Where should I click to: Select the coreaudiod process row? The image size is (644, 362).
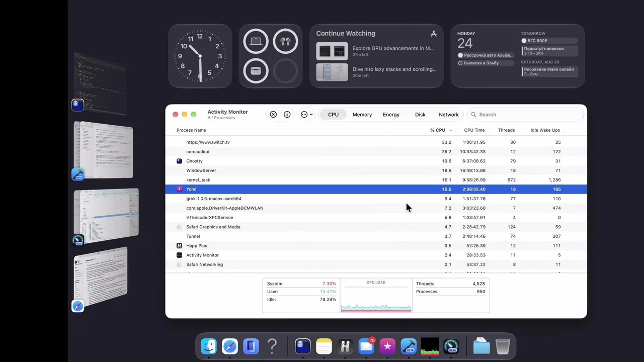[376, 152]
